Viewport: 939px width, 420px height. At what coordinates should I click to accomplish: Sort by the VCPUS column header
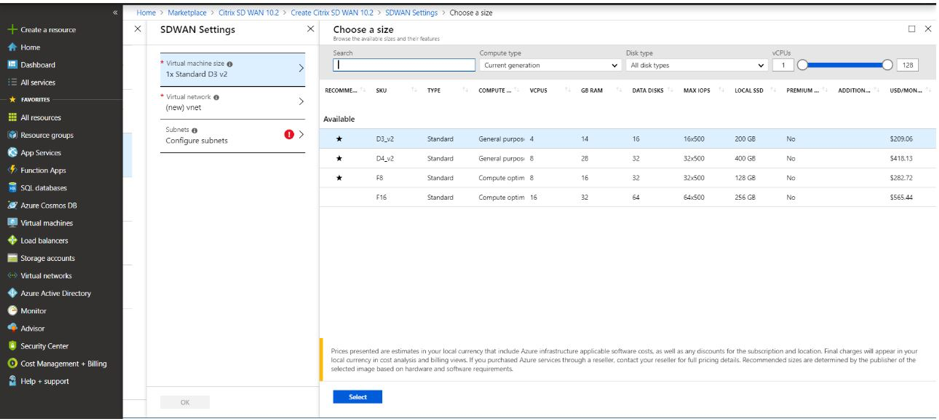coord(538,90)
